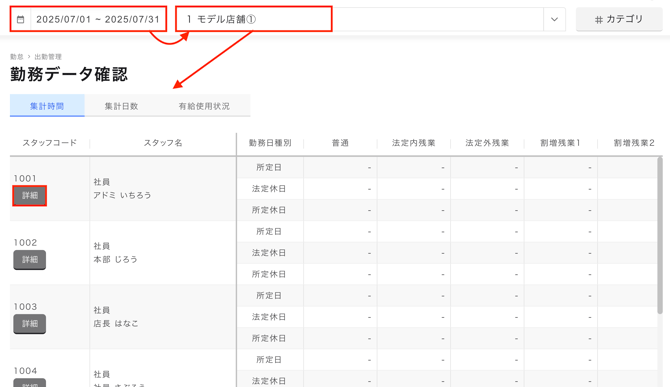670x387 pixels.
Task: Switch to the 集計時間 tab
Action: coord(47,106)
